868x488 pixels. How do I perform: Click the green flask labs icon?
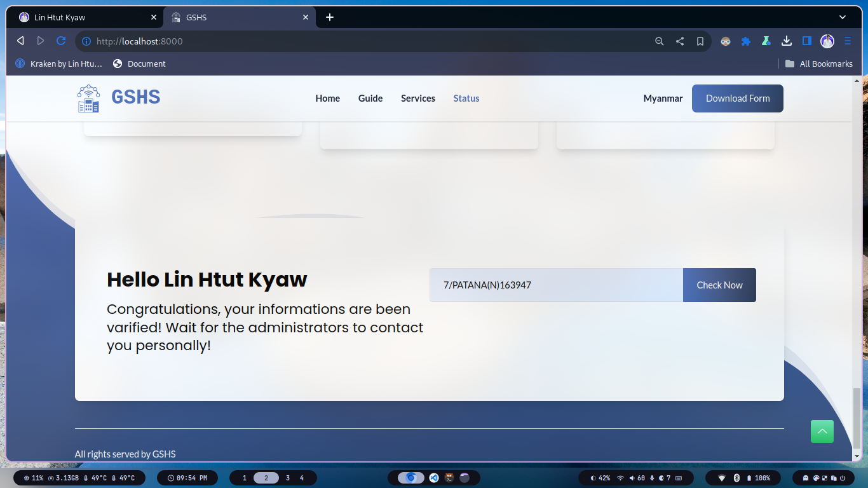click(766, 41)
